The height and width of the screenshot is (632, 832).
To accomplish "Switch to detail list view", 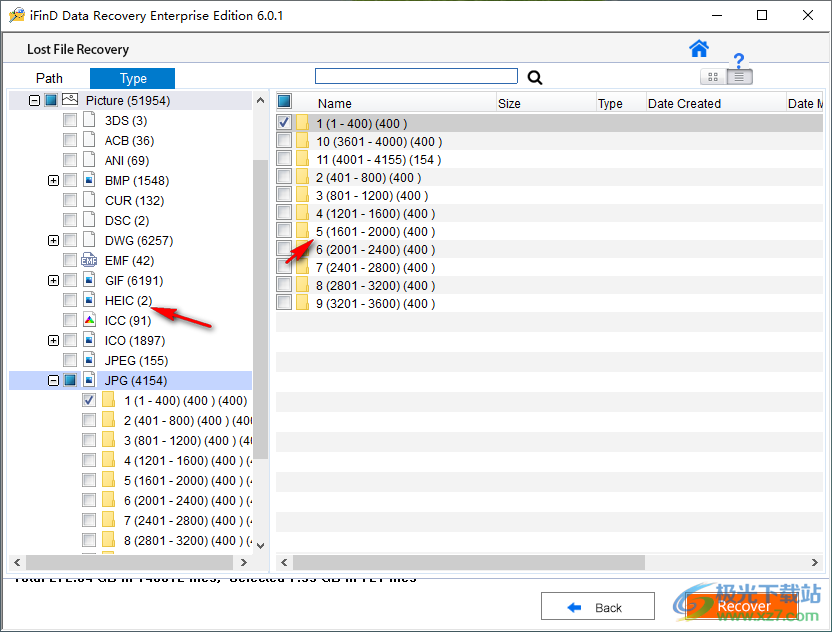I will pos(739,77).
